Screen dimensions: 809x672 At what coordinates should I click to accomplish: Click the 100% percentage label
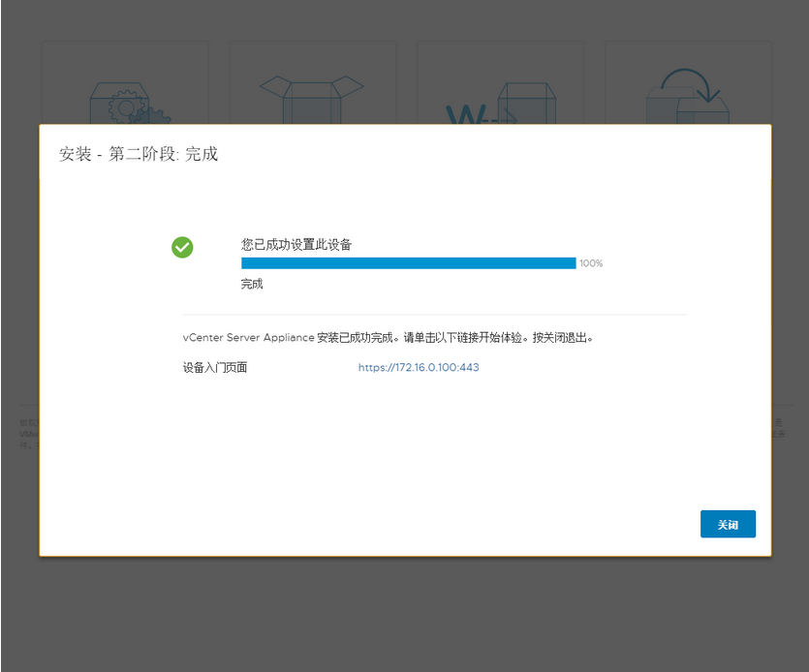(591, 262)
